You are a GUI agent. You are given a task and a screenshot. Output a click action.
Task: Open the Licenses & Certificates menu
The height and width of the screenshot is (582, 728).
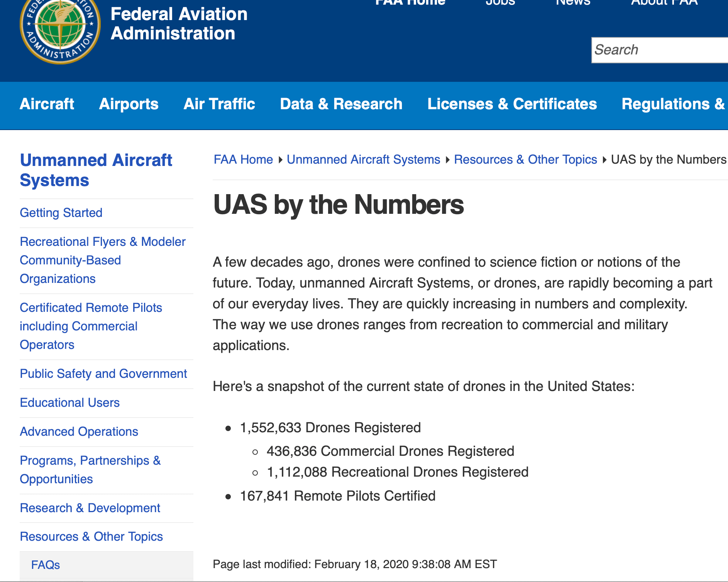(512, 104)
